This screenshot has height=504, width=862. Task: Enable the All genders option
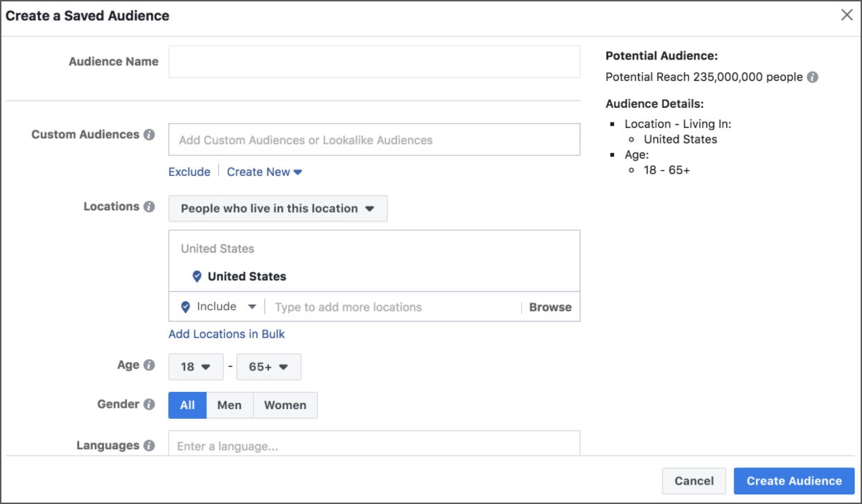pyautogui.click(x=187, y=404)
